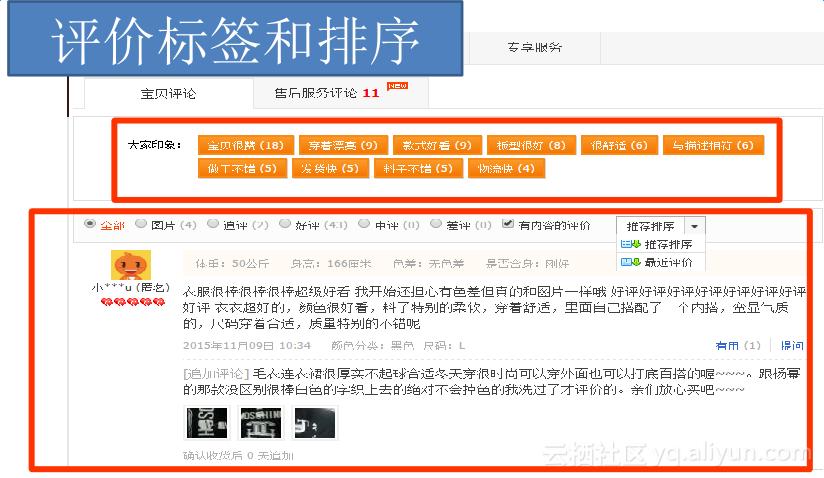Click the 体重: 50公斤 attribute
This screenshot has height=478, width=824.
[x=232, y=264]
